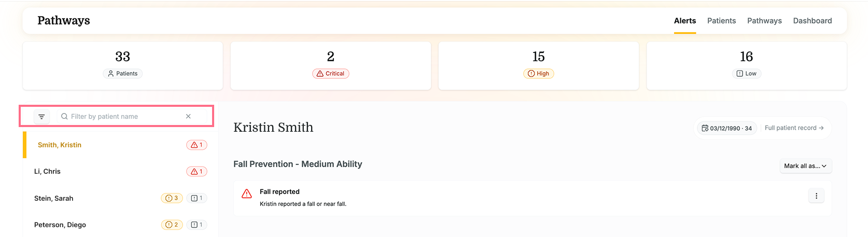Viewport: 868px width, 237px height.
Task: Select patient Li, Chris in list
Action: [120, 172]
